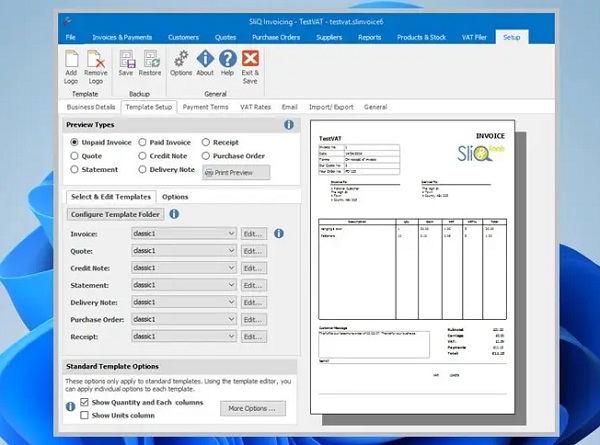Open the Purchase Orders ribbon tab

point(276,37)
